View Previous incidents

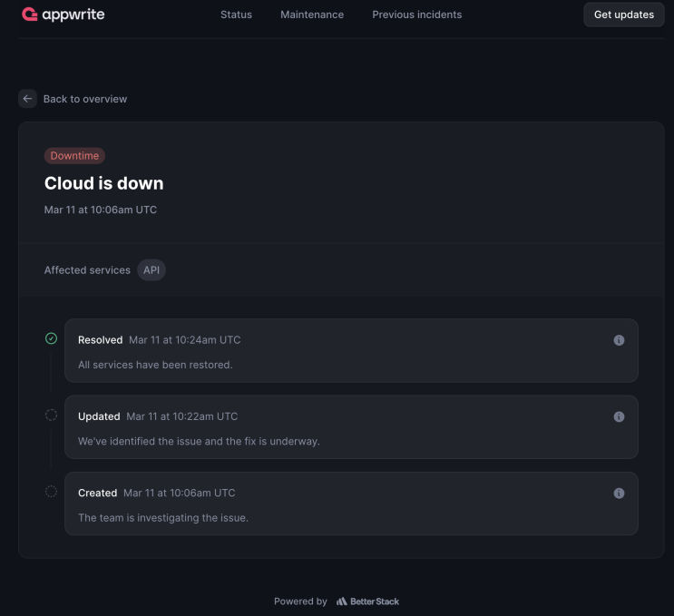pyautogui.click(x=416, y=15)
